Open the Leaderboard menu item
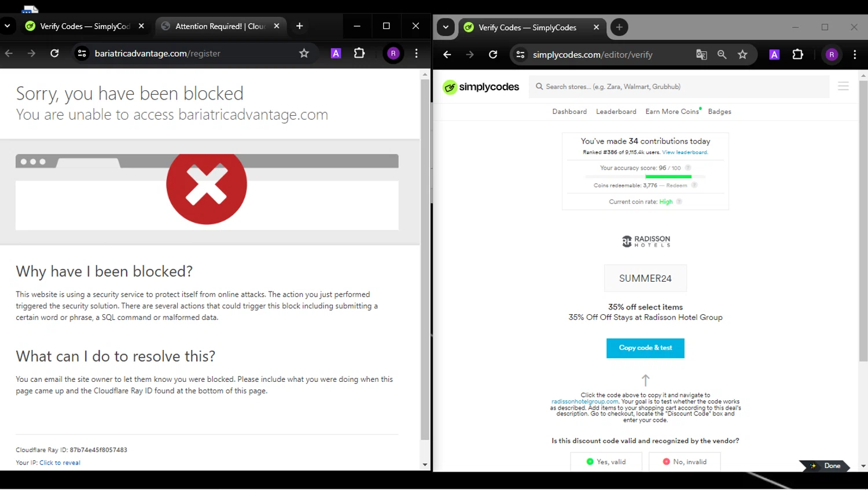The image size is (868, 490). coord(616,112)
